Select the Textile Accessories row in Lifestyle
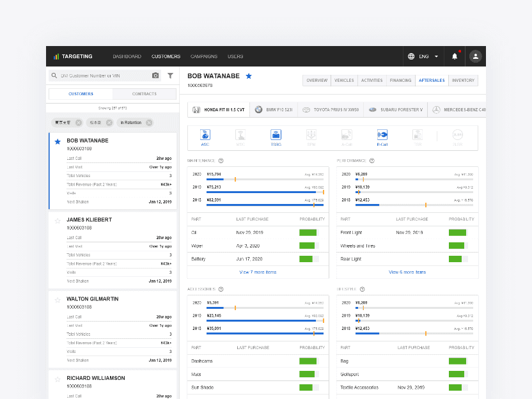Screen dimensions: 532x399 [407, 387]
